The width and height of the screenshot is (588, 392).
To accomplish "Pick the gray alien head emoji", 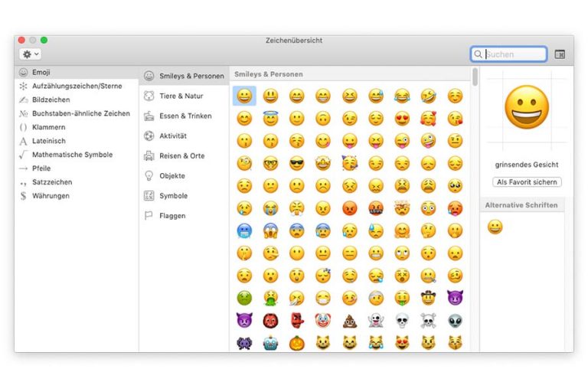I will [455, 321].
